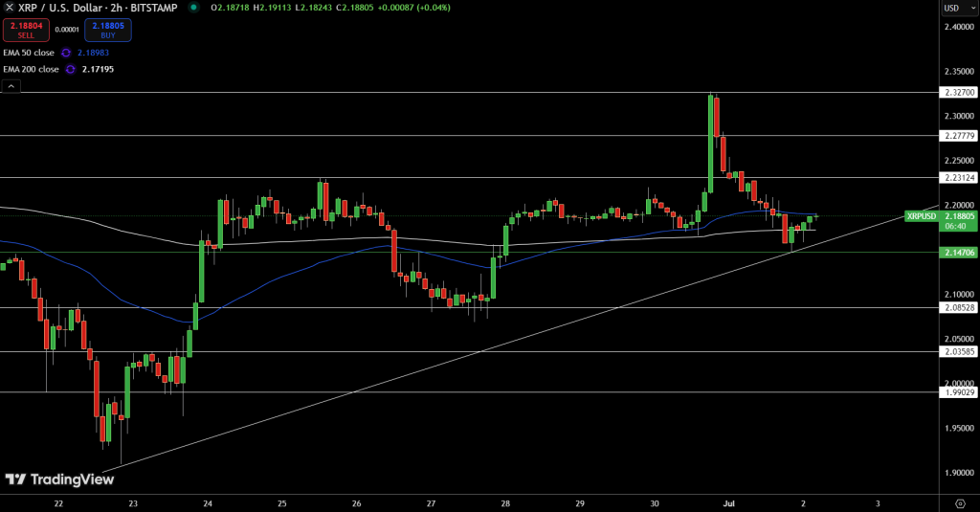Click date label 24 on time axis
980x512 pixels.
coord(208,503)
